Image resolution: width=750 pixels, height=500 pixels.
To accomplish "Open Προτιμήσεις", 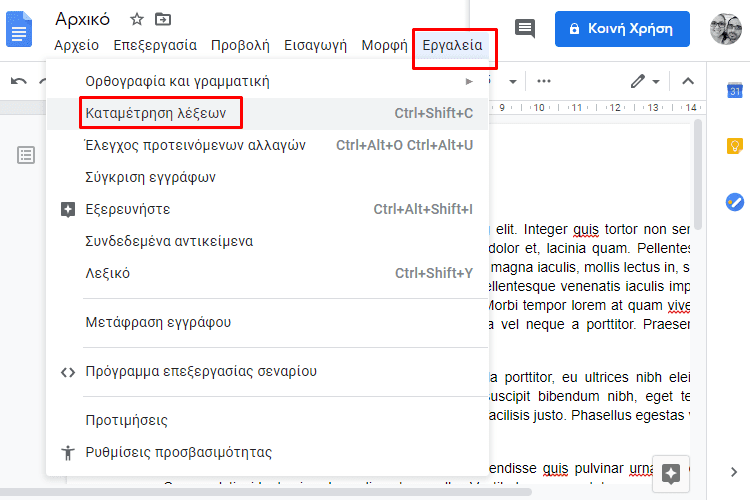I will pyautogui.click(x=267, y=420).
